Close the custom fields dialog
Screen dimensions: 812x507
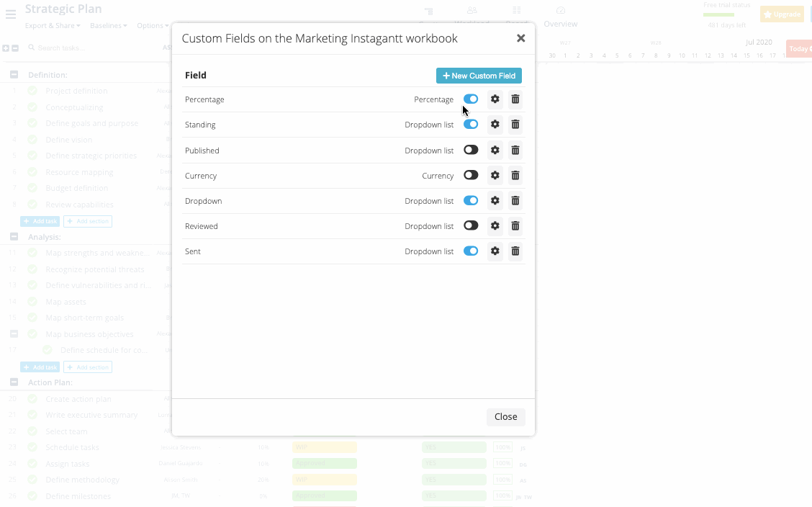(505, 416)
